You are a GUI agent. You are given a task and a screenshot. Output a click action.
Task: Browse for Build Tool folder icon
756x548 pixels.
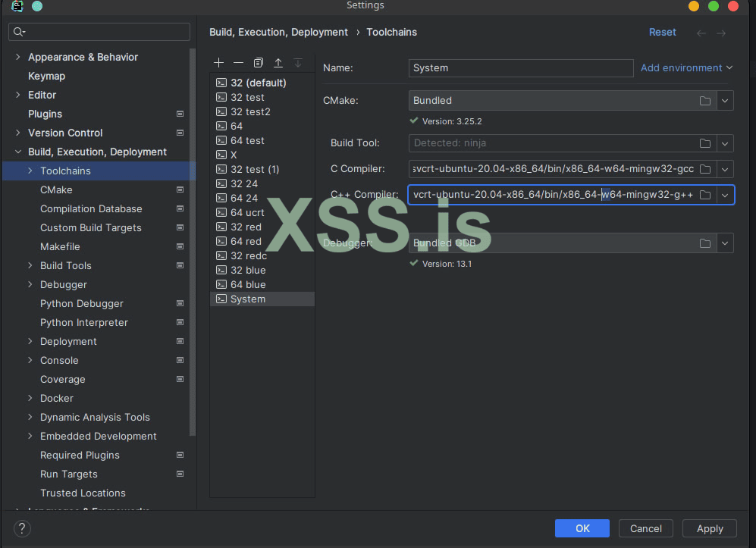[705, 143]
